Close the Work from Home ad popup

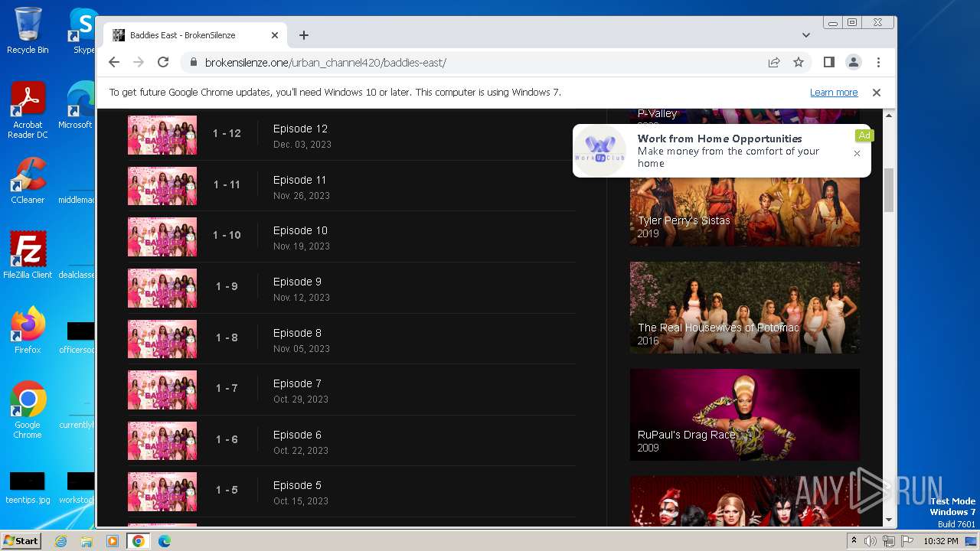(857, 153)
